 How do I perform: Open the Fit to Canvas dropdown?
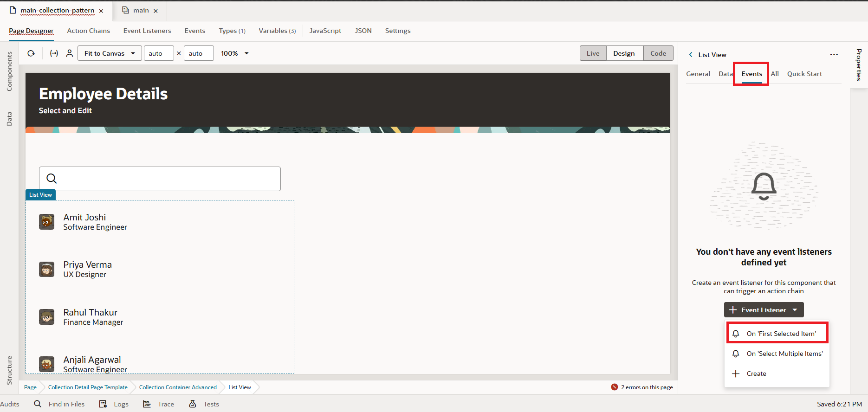coord(110,53)
